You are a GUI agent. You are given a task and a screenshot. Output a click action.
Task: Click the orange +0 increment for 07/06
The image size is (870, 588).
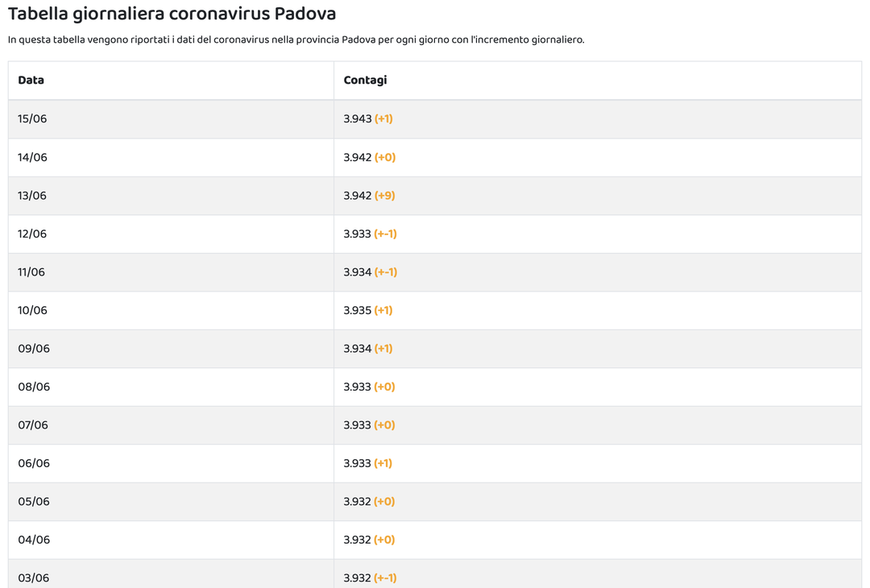(385, 425)
